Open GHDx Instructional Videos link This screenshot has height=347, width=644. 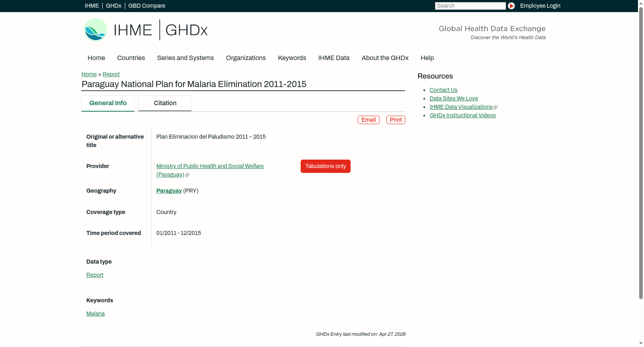pos(462,116)
